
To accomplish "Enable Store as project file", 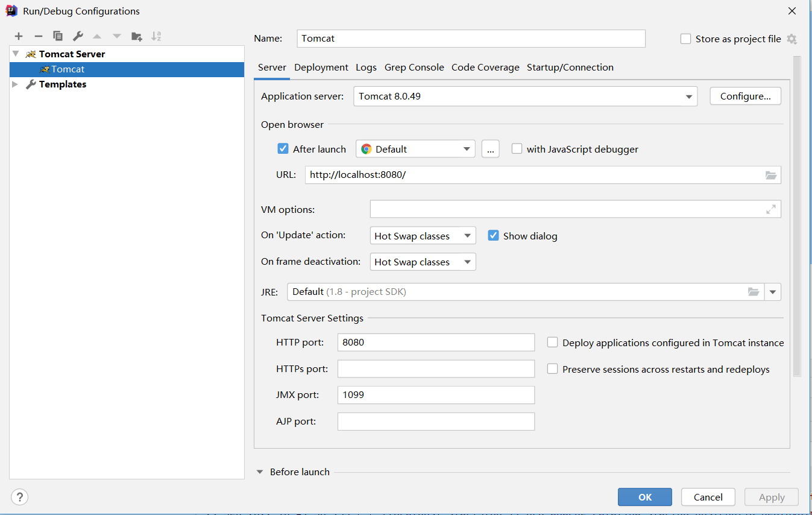I will [x=685, y=39].
